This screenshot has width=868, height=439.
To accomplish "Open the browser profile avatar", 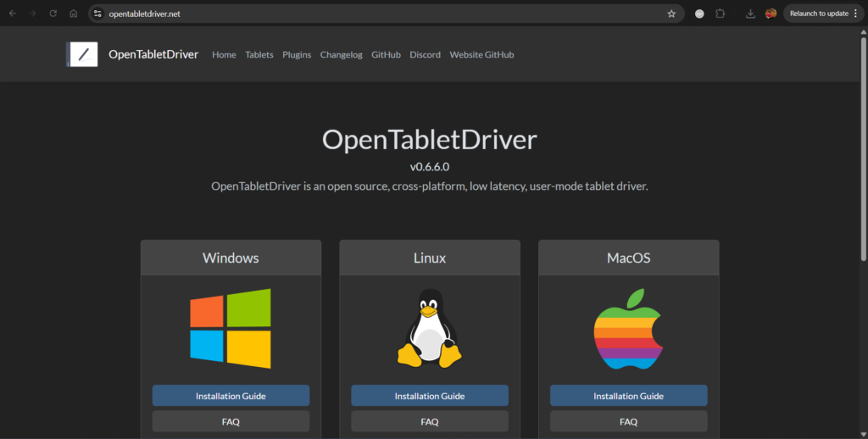I will coord(771,14).
